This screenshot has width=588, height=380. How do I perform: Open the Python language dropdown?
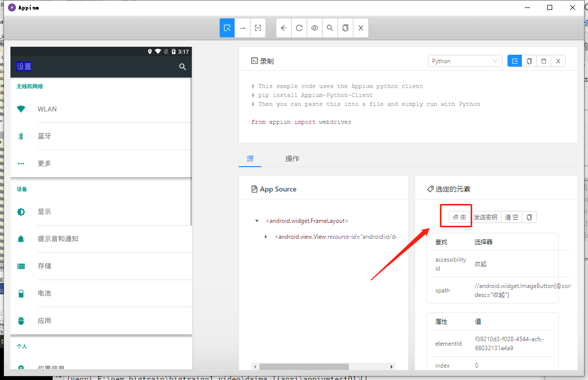pos(465,61)
